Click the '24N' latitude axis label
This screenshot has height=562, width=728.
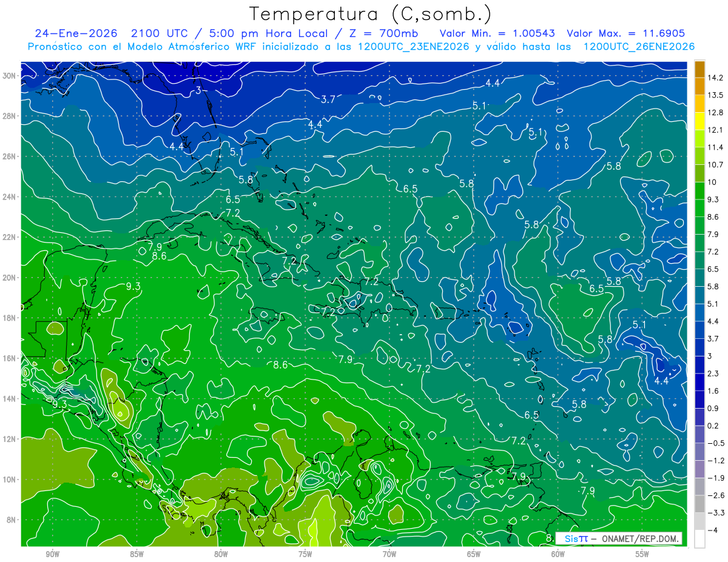pos(10,196)
